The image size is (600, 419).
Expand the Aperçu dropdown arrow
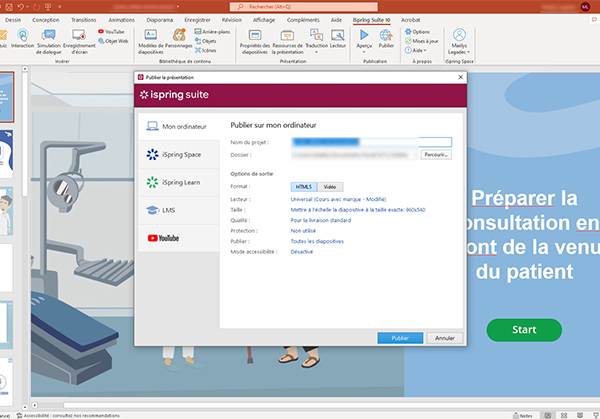pyautogui.click(x=364, y=52)
